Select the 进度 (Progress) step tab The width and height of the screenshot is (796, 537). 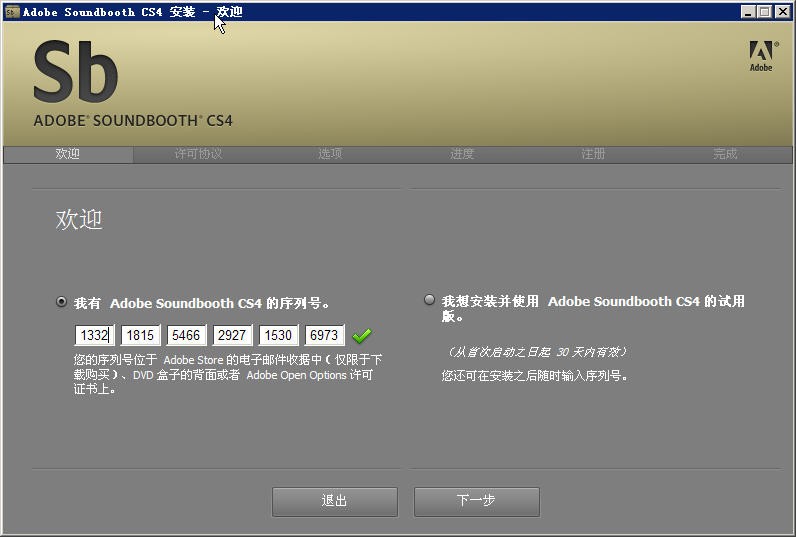point(462,154)
